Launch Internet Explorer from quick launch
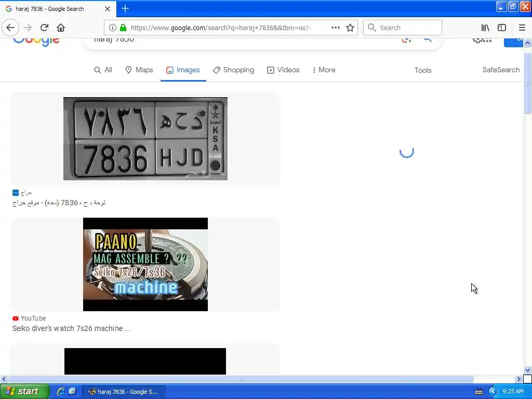Image resolution: width=532 pixels, height=399 pixels. click(x=61, y=391)
